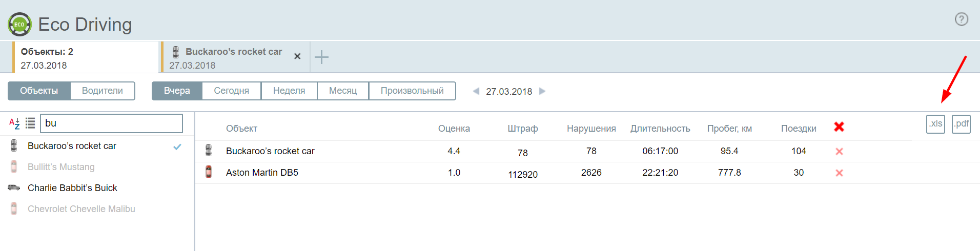The image size is (980, 251).
Task: Select the Сегодня time period
Action: [x=231, y=91]
